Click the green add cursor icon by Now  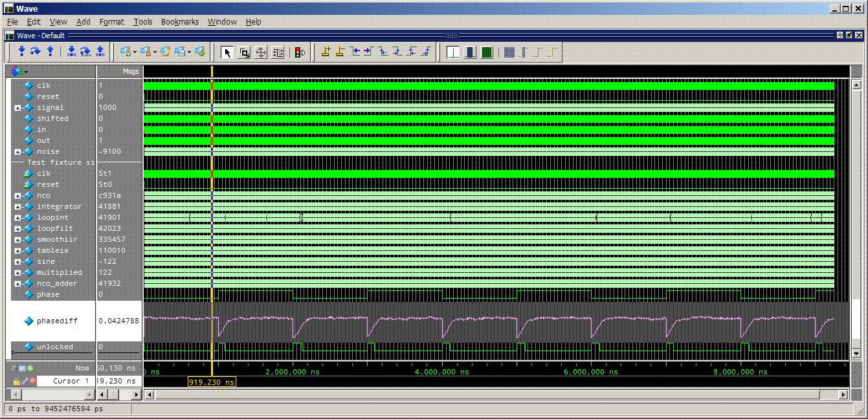[x=30, y=368]
